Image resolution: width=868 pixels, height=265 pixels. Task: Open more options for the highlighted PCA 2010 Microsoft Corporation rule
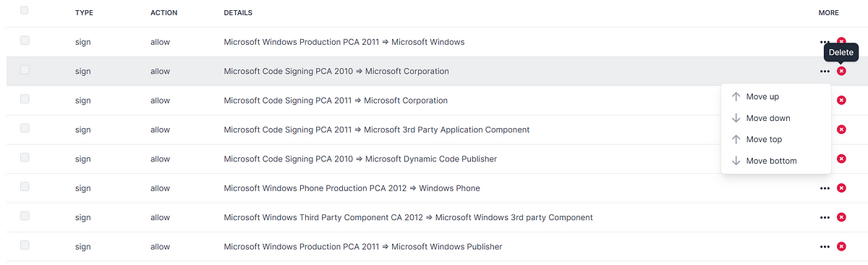click(x=825, y=71)
